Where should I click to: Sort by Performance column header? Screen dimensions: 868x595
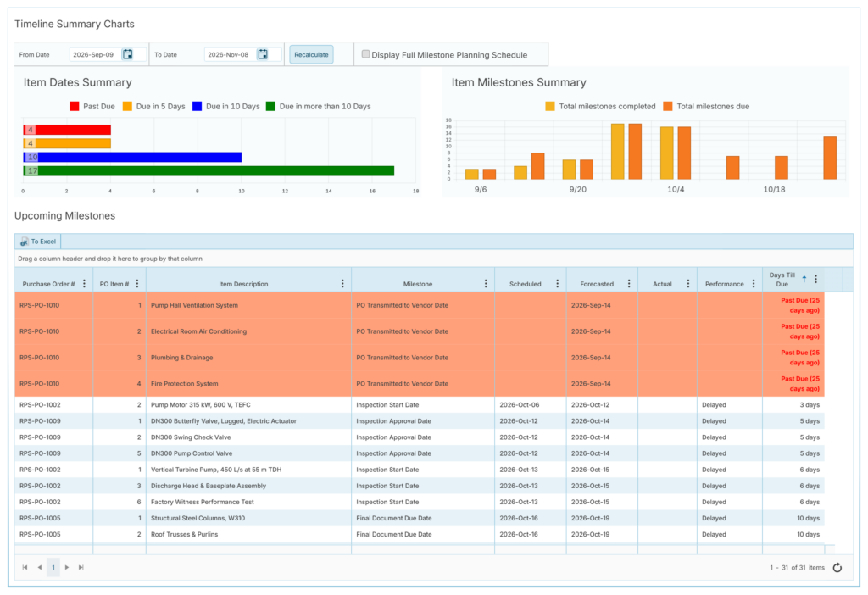(x=724, y=284)
